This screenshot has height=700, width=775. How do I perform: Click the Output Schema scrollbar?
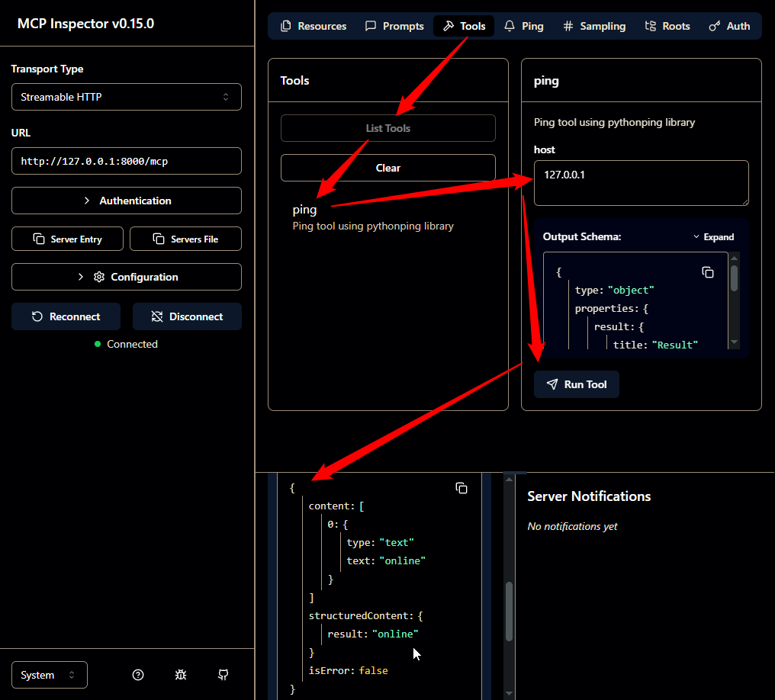pos(734,278)
